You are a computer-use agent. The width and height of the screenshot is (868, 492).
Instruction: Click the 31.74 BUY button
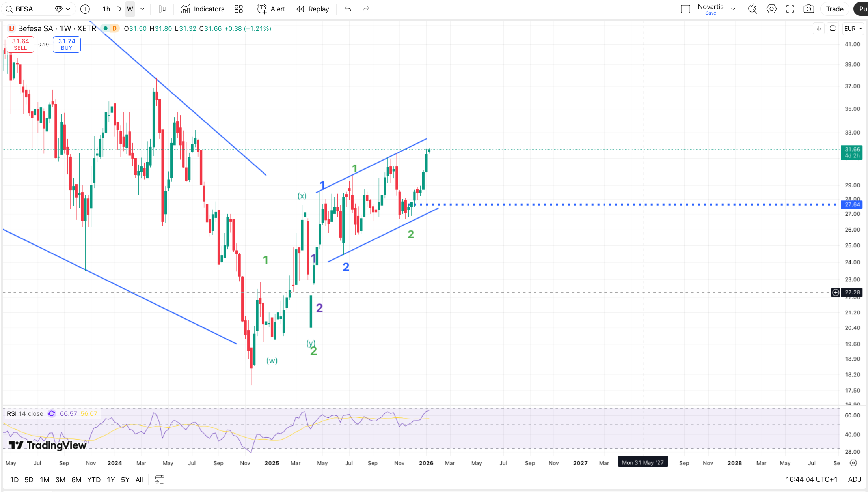(67, 44)
